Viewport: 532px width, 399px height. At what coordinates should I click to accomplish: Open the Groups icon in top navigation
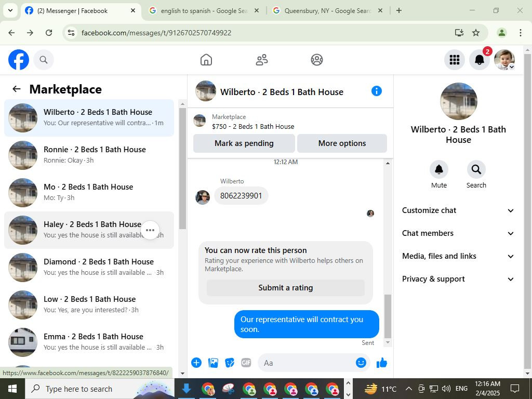(317, 60)
